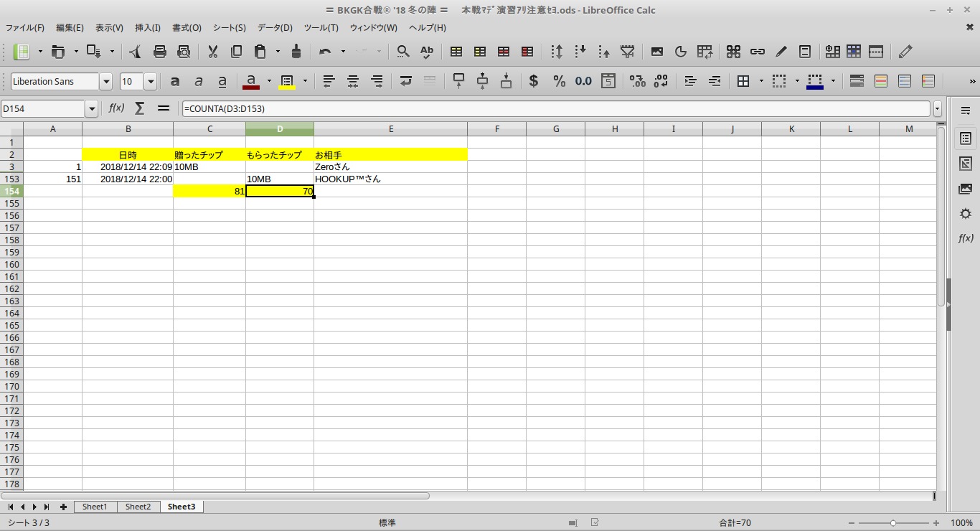This screenshot has width=980, height=531.
Task: Select row 154 header
Action: click(11, 191)
